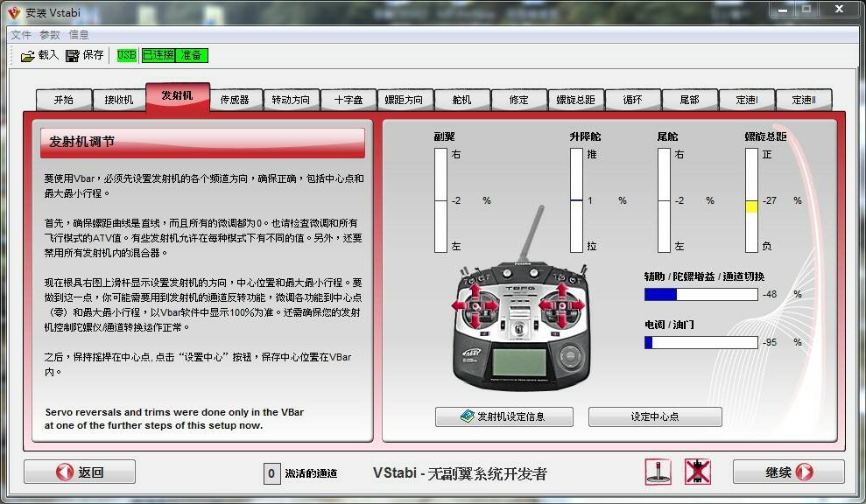This screenshot has width=866, height=504.
Task: Maximize the Vstabi window
Action: coord(807,10)
